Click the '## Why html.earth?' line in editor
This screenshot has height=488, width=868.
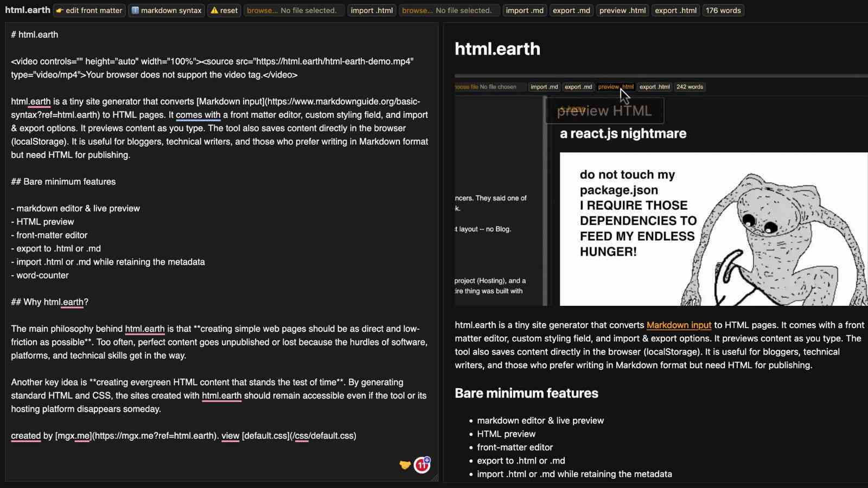click(x=50, y=302)
